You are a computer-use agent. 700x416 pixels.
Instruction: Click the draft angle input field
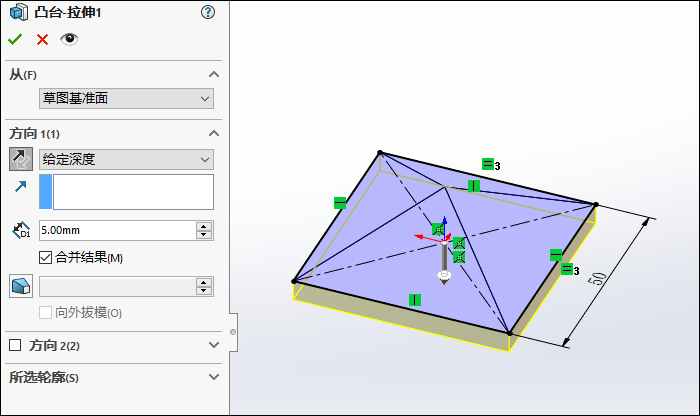(x=117, y=287)
